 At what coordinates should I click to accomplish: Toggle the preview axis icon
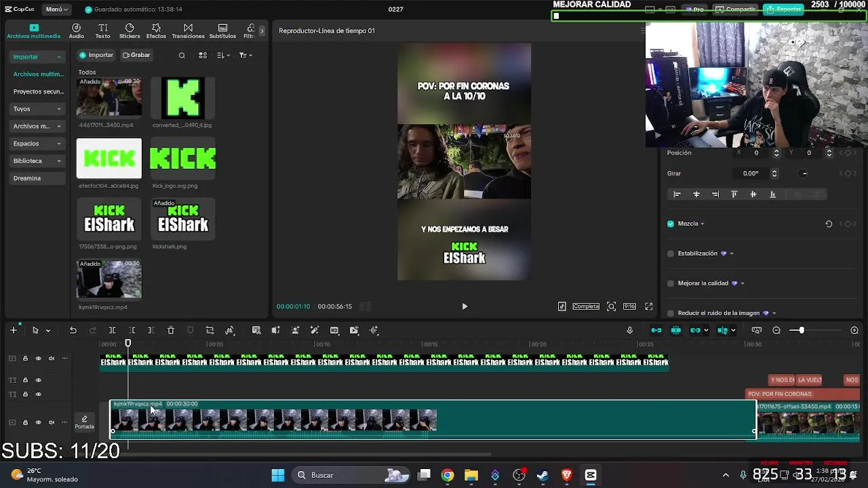723,330
